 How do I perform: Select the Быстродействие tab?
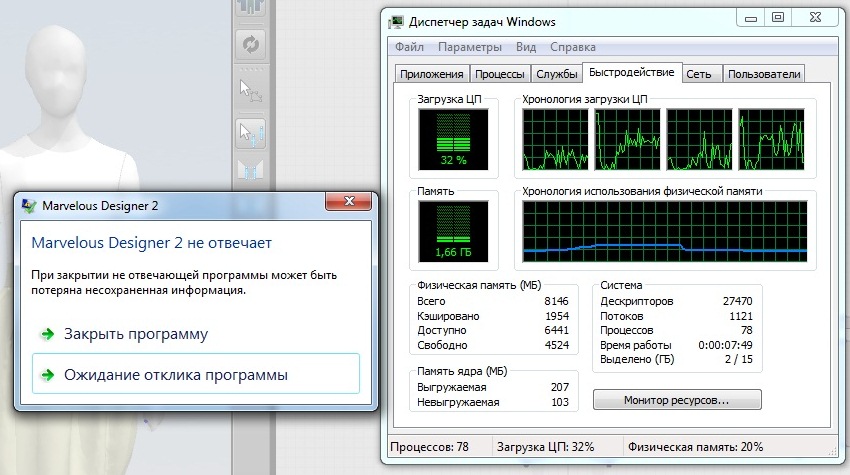(632, 72)
